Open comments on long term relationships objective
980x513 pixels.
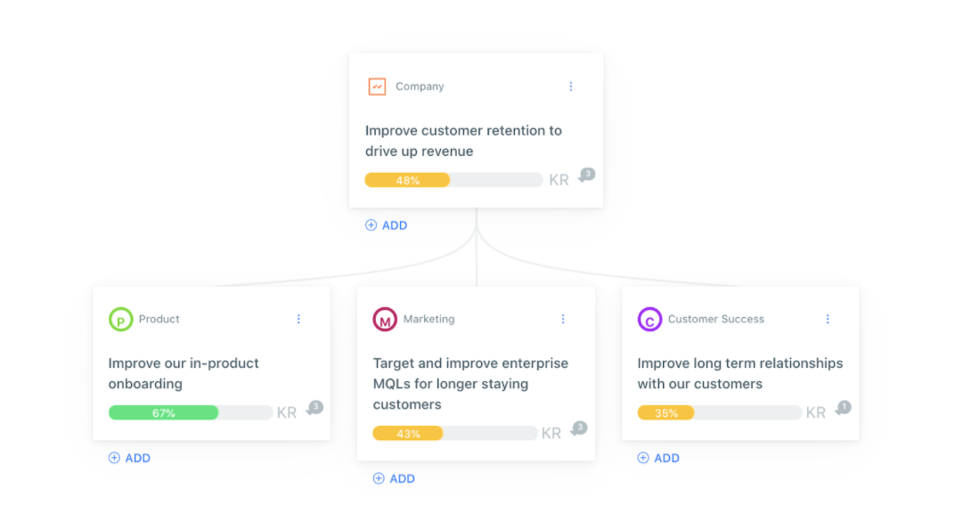tap(843, 408)
